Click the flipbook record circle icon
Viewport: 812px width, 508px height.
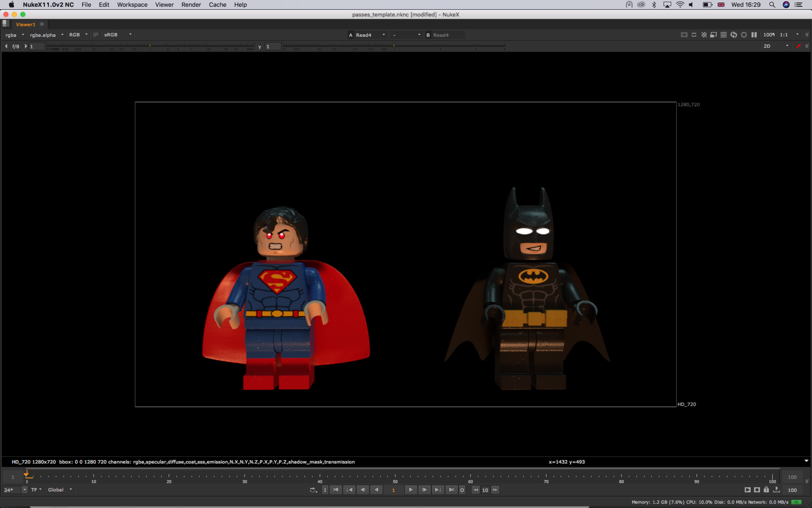pos(756,490)
